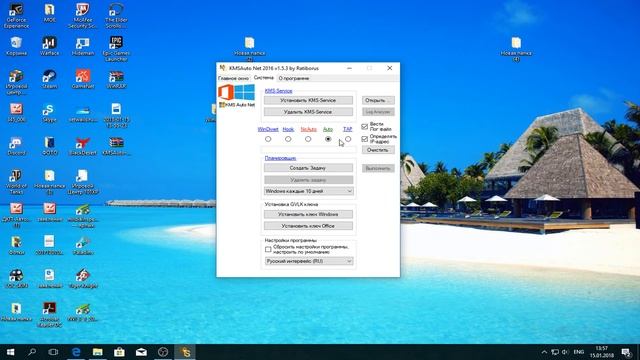Click the ENG language indicator in tray

click(x=578, y=352)
